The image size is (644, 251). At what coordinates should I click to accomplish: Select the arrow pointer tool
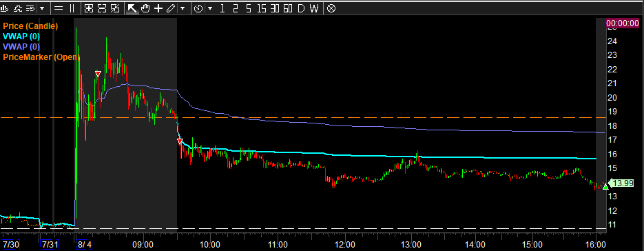[x=132, y=8]
